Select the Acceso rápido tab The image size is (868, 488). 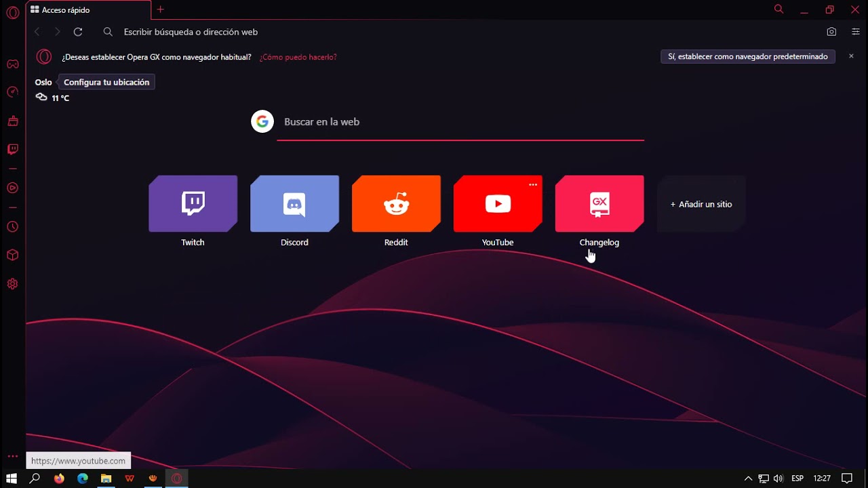click(88, 10)
